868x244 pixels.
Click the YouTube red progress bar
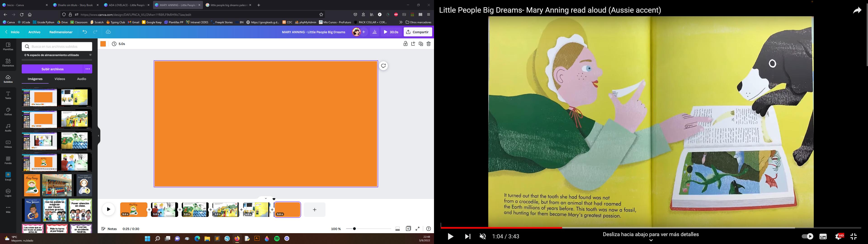501,228
